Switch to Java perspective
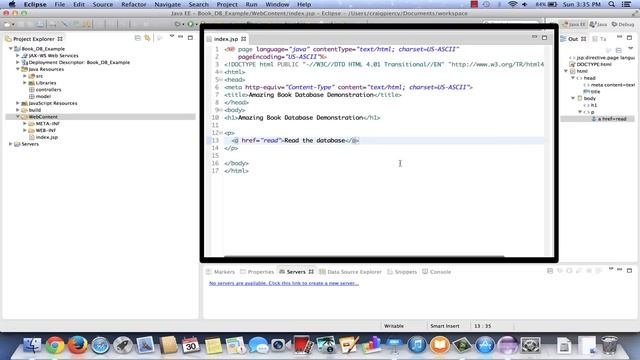Viewport: 640px width, 360px height. coord(599,24)
